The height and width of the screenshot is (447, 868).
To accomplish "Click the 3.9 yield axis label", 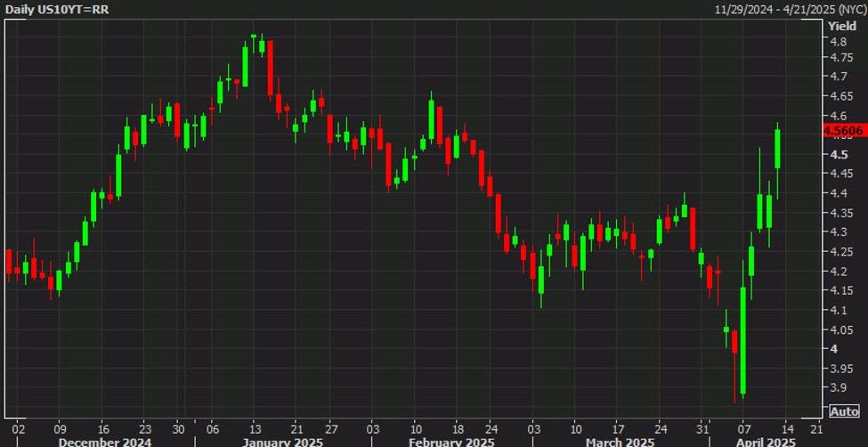I will [838, 388].
